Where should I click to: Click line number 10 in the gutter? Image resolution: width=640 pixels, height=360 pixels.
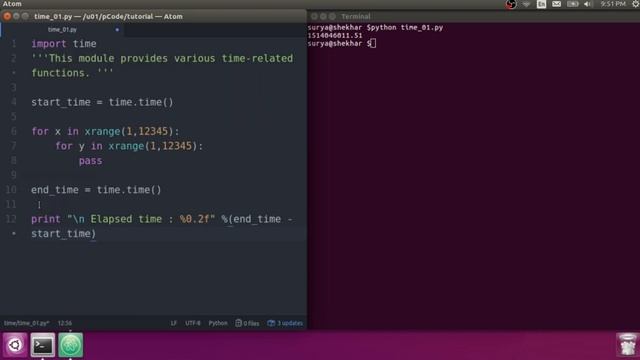point(11,190)
